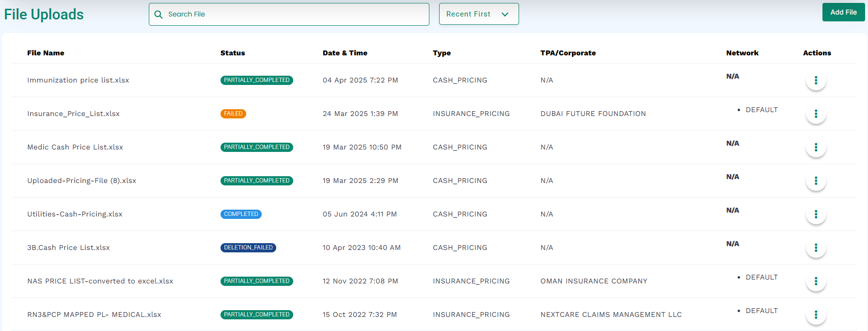Click the TPA/Corporate column header
This screenshot has height=331, width=868.
568,53
